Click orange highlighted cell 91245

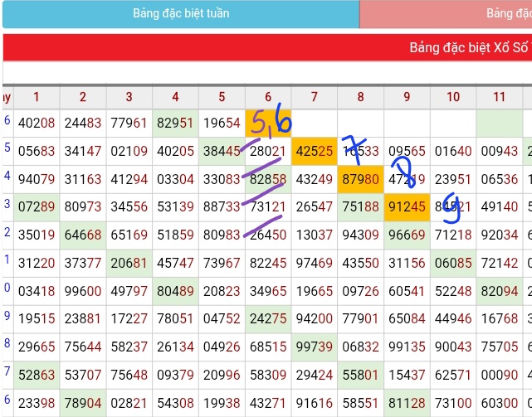click(407, 207)
